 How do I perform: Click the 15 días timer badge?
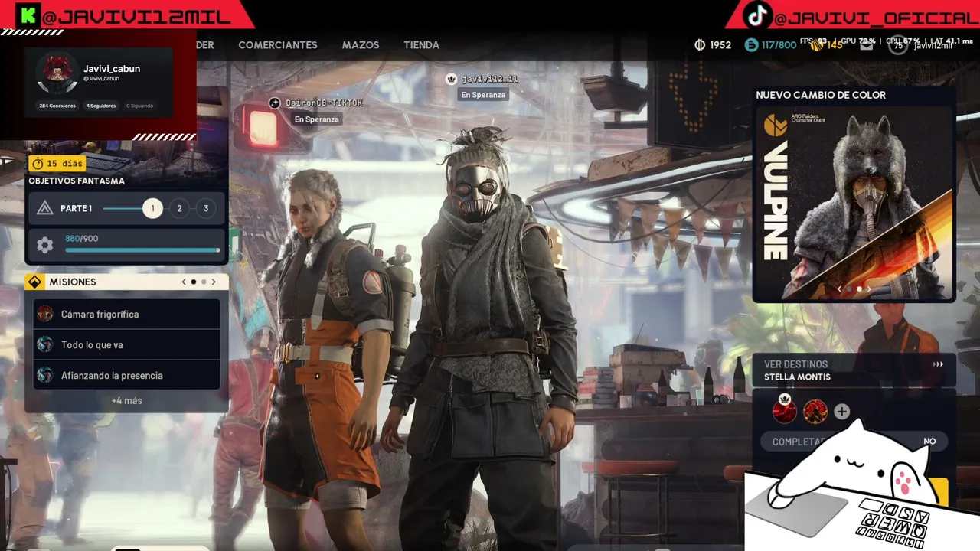pos(57,164)
